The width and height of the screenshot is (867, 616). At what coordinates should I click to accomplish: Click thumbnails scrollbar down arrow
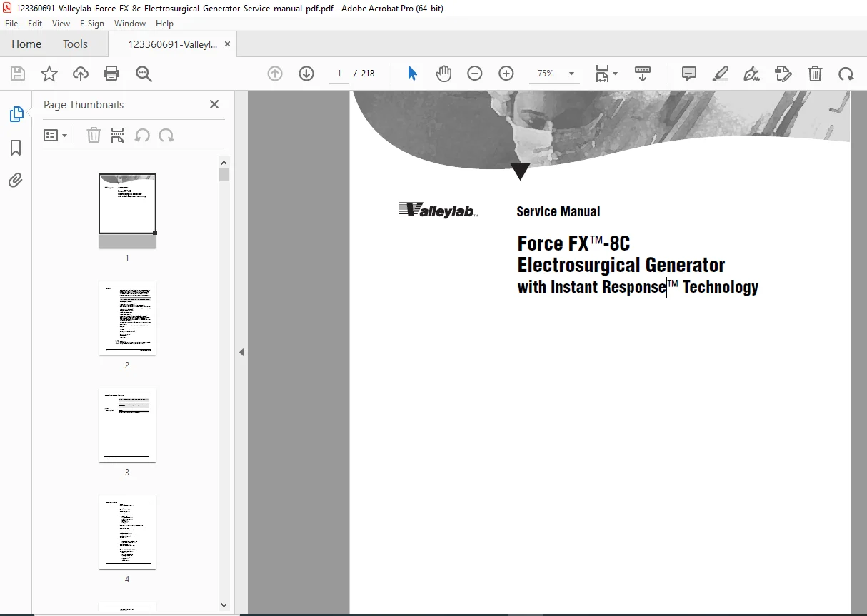tap(224, 605)
